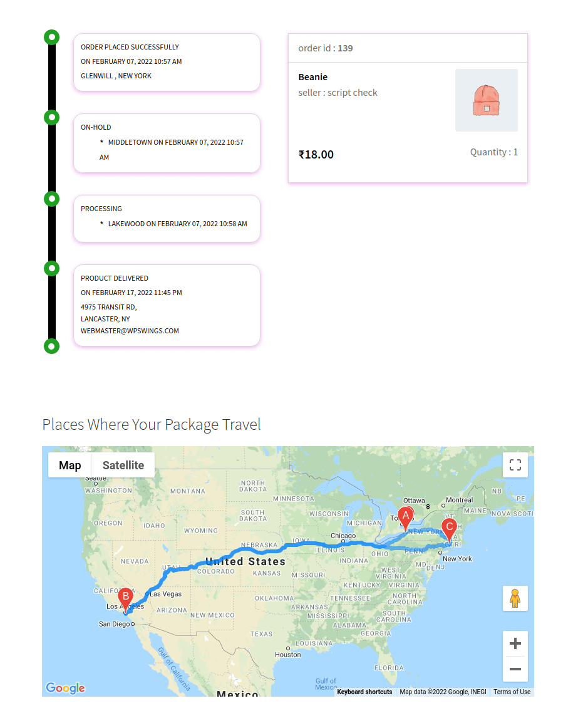Switch to Satellite map view

click(123, 465)
